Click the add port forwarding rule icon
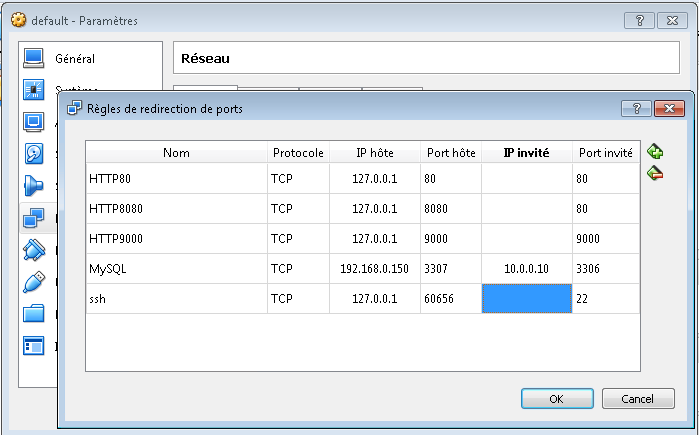699x435 pixels. (655, 152)
